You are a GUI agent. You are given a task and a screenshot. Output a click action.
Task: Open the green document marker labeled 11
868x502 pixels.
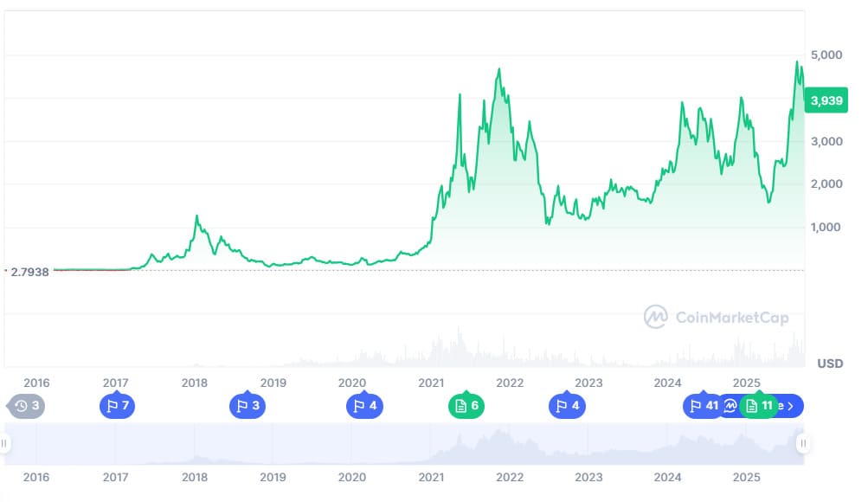pos(759,406)
